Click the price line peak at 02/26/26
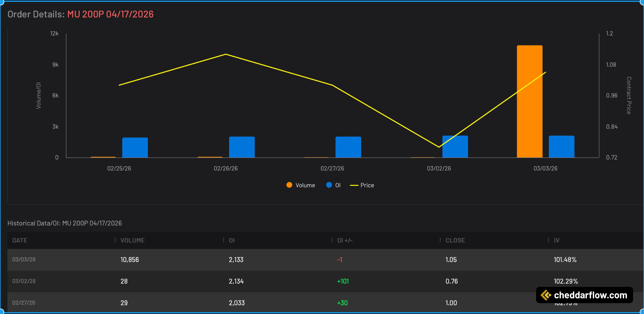 click(226, 54)
